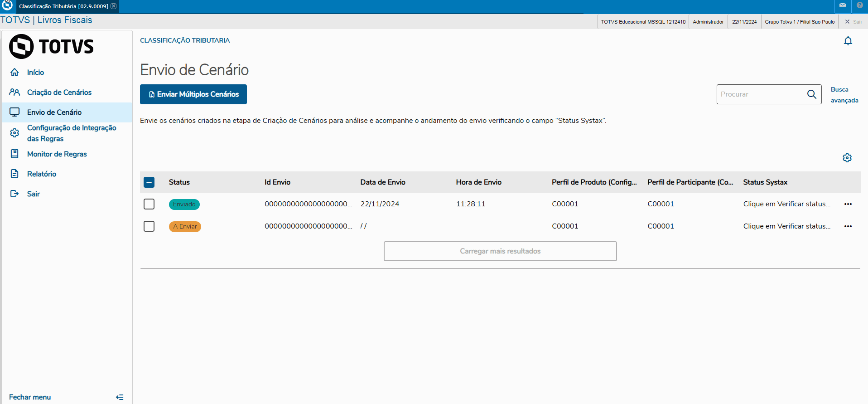This screenshot has width=868, height=404.
Task: Open the help question mark icon
Action: point(860,5)
